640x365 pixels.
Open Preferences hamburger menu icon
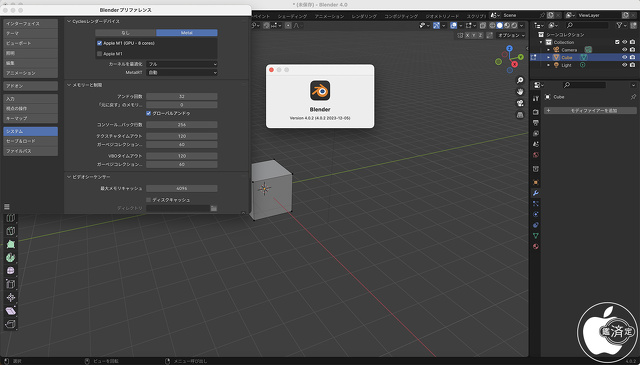tap(7, 207)
